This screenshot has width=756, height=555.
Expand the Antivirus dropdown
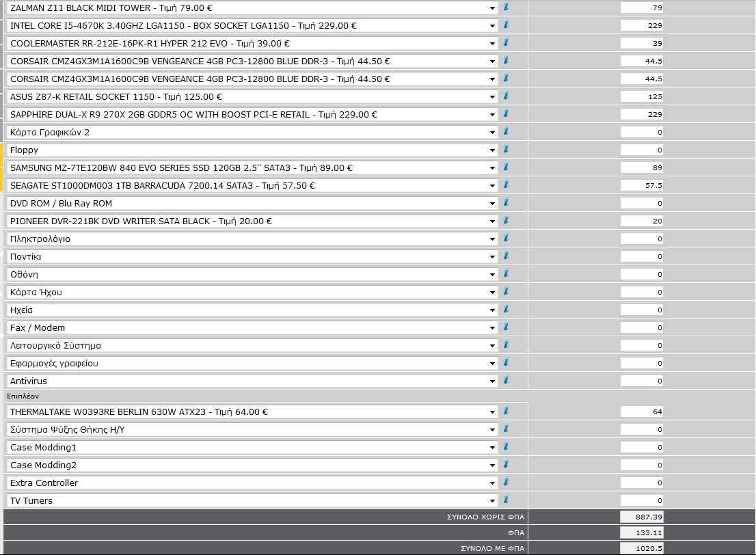click(x=252, y=381)
